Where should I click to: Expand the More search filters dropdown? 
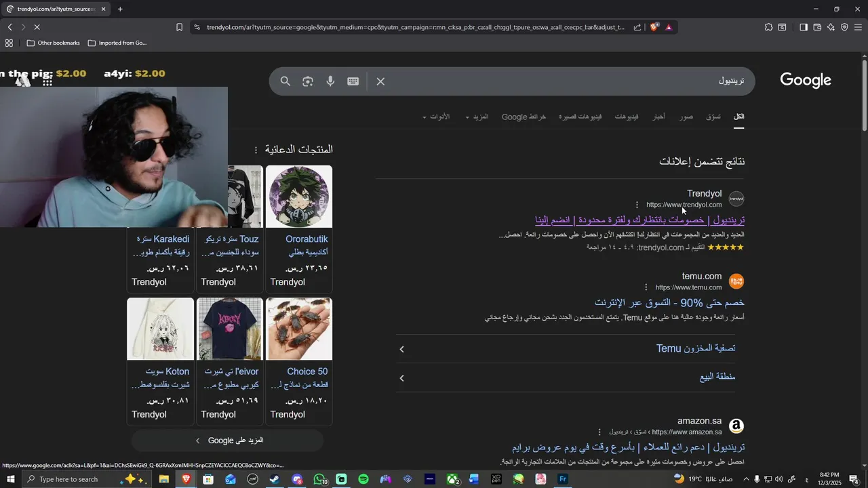477,117
